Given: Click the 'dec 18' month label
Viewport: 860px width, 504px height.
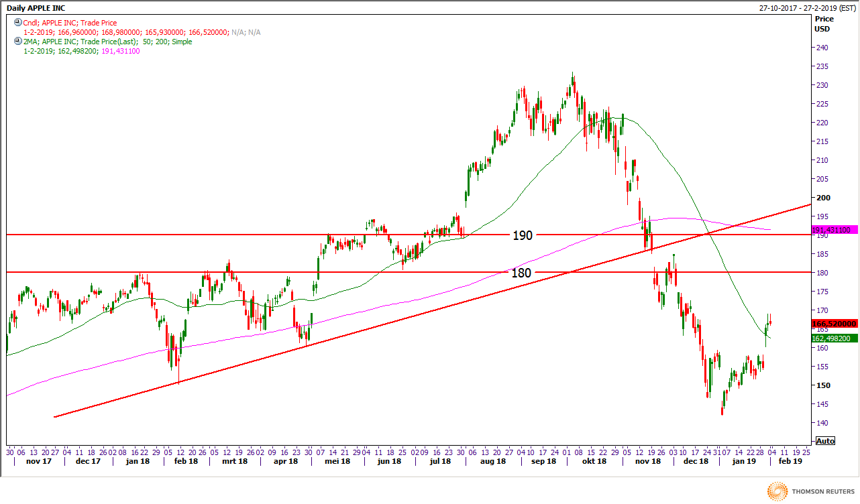Looking at the screenshot, I should [696, 461].
